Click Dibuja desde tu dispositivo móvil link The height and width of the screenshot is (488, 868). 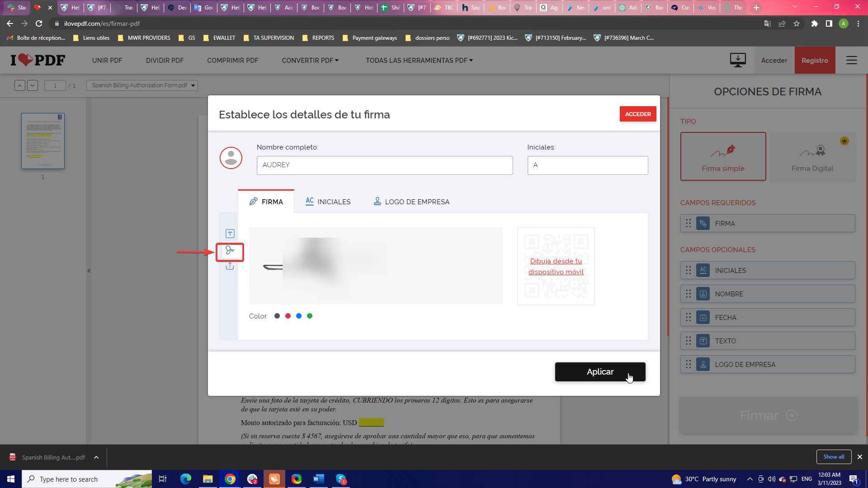(x=556, y=267)
